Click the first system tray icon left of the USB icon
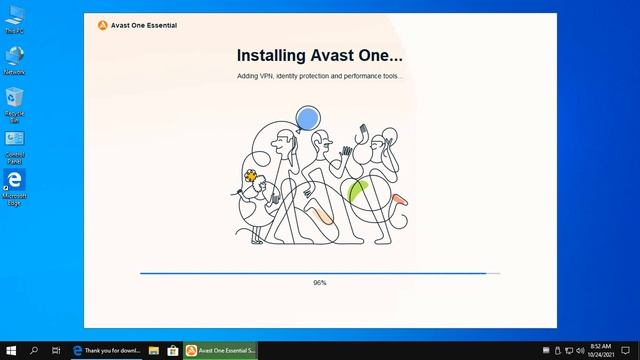The image size is (640, 360). (546, 350)
